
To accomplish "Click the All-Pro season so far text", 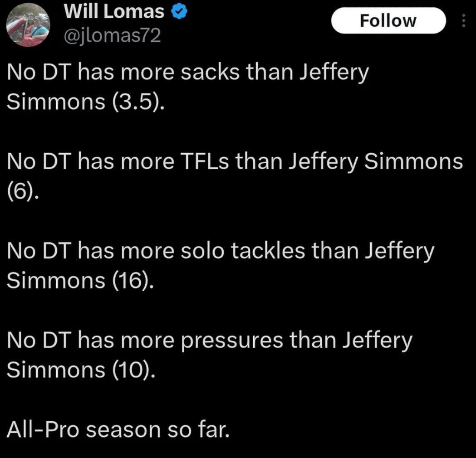I will tap(118, 429).
